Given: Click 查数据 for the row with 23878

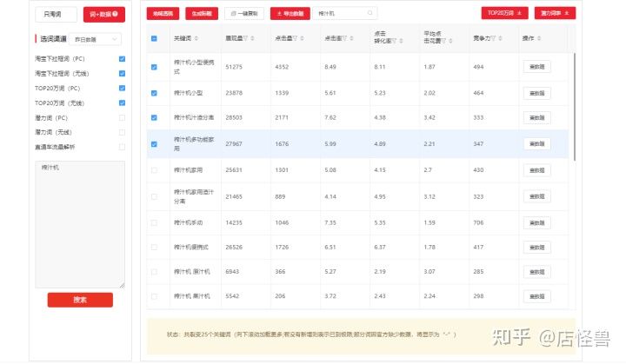Looking at the screenshot, I should 536,93.
